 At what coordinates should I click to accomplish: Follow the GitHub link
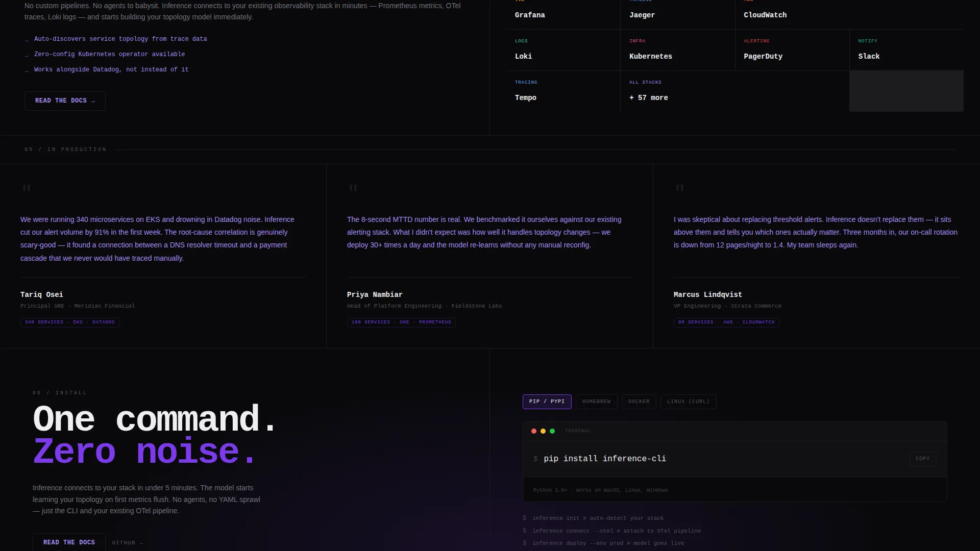pos(128,542)
